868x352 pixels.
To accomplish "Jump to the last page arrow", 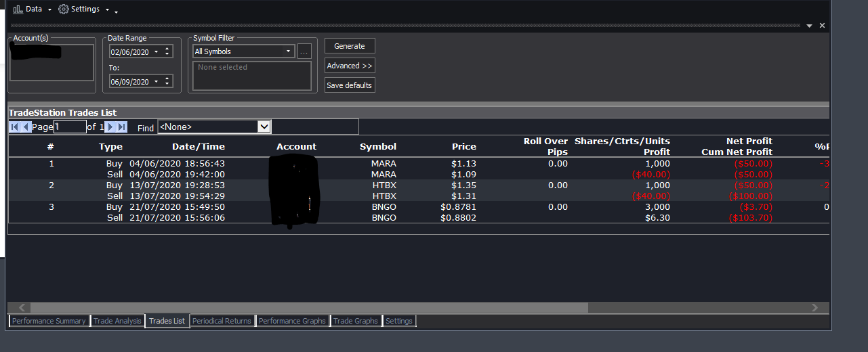I will pos(122,127).
